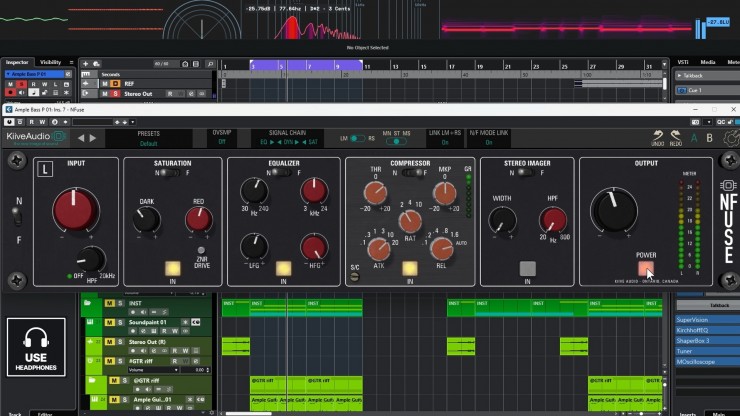Click the Input L channel indicator
Viewport: 740px width, 416px height.
pos(45,169)
